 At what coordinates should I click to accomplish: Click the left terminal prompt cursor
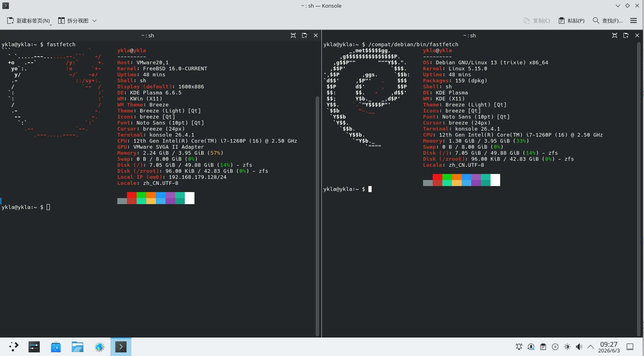[48, 207]
